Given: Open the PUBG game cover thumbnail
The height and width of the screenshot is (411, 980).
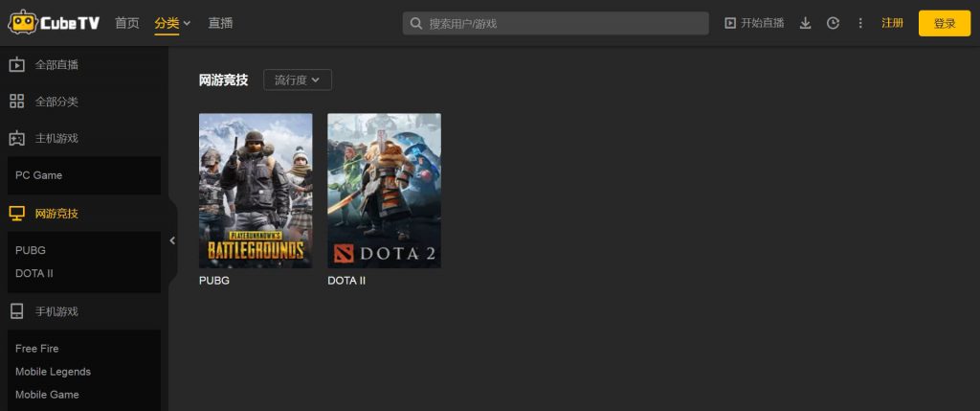Looking at the screenshot, I should (256, 191).
